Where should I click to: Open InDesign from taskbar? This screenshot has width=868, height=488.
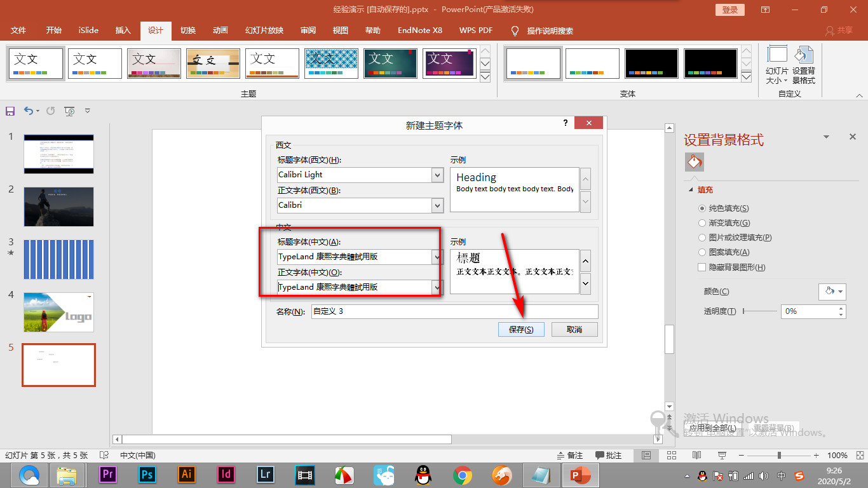point(226,475)
